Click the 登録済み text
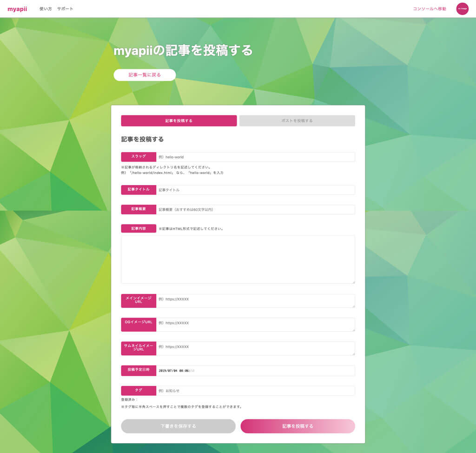The height and width of the screenshot is (453, 476). 129,400
